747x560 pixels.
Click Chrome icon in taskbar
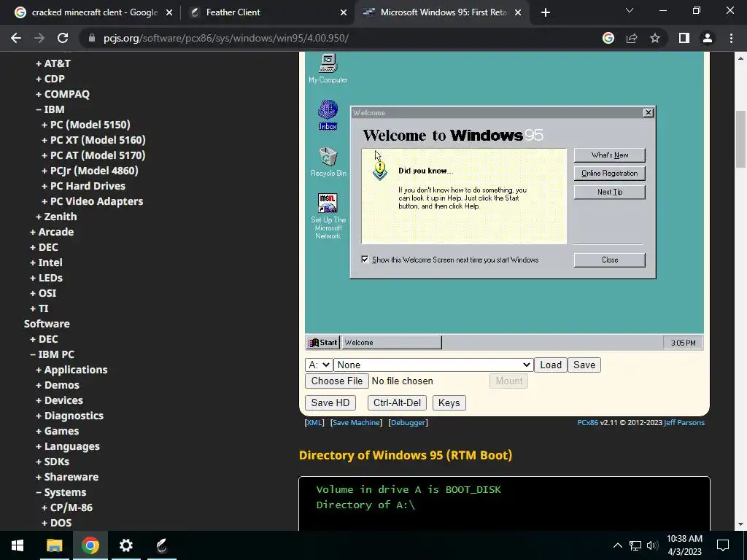pyautogui.click(x=90, y=545)
